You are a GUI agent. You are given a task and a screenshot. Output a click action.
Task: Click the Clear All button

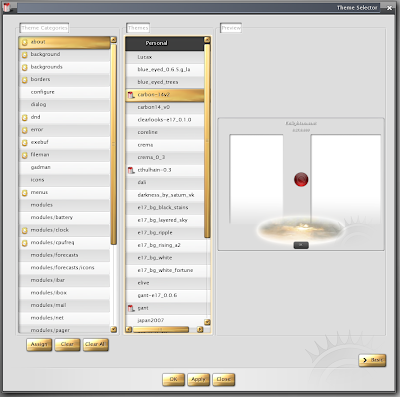tap(96, 344)
